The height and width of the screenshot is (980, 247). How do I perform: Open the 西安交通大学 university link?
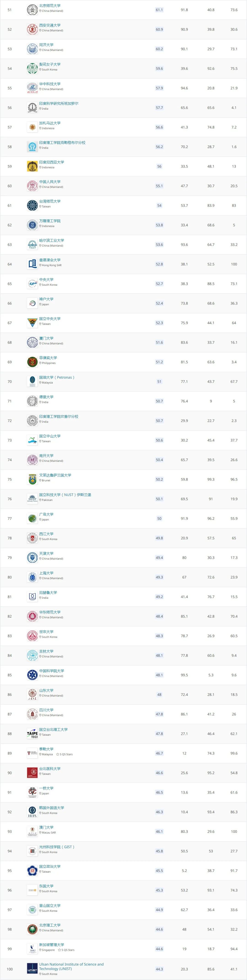pyautogui.click(x=50, y=25)
